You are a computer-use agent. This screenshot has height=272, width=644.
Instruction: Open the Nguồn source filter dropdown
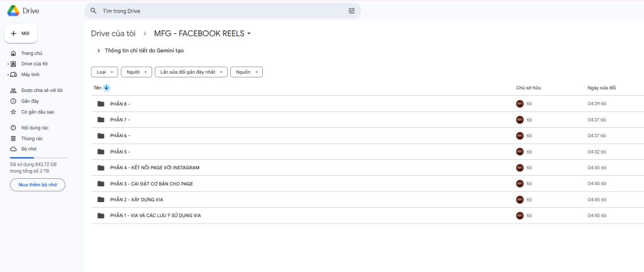click(x=246, y=72)
